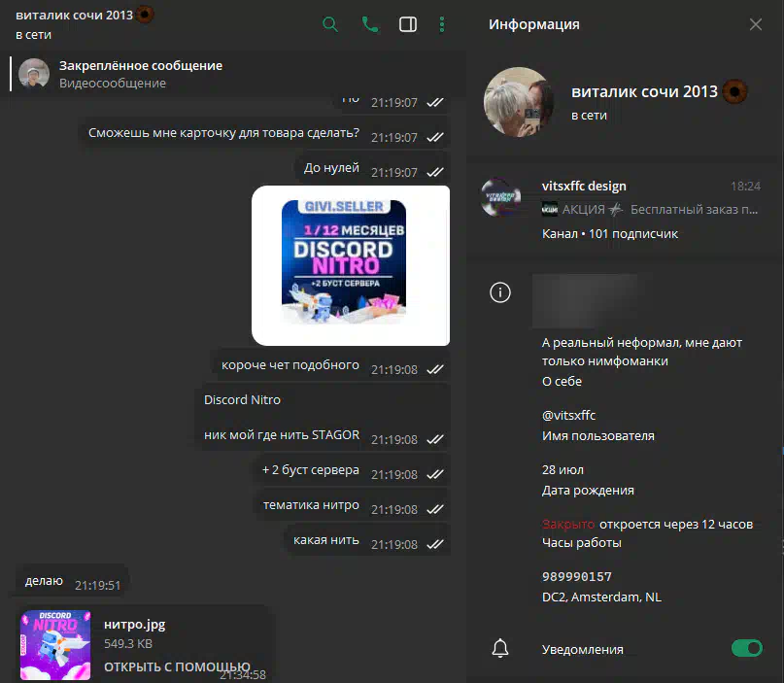This screenshot has width=784, height=683.
Task: Click the 'тематика нитро' message
Action: [311, 505]
